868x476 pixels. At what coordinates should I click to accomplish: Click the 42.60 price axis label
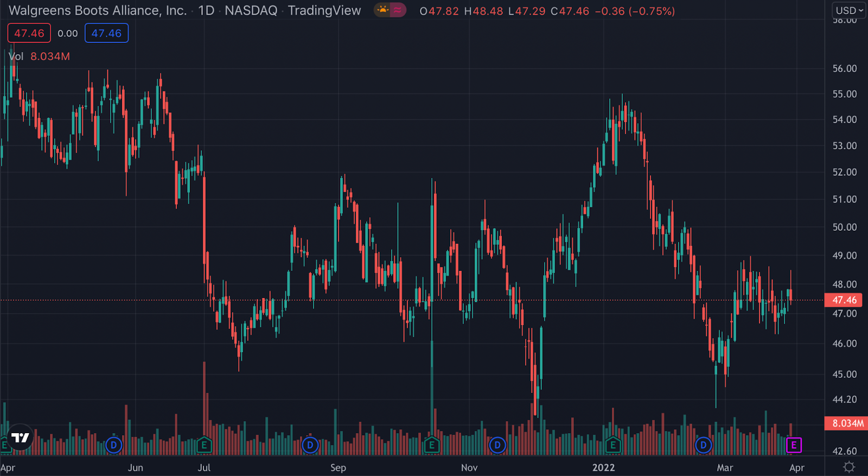pyautogui.click(x=845, y=451)
